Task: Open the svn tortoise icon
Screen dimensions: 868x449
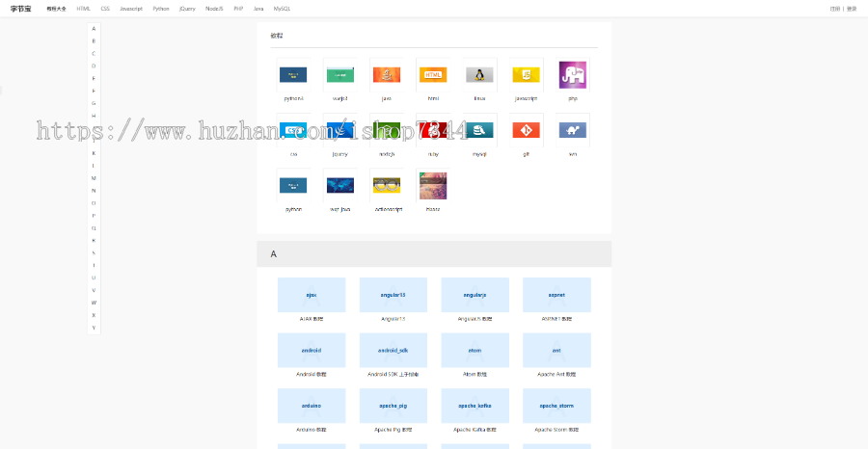Action: [x=572, y=130]
